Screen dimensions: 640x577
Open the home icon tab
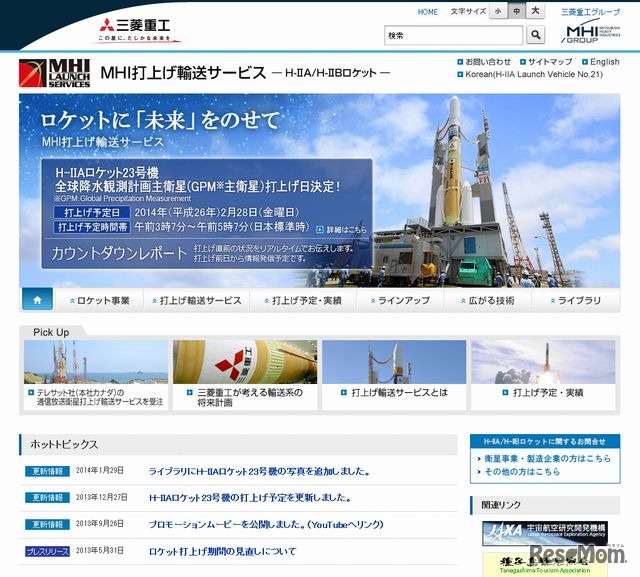pyautogui.click(x=37, y=300)
